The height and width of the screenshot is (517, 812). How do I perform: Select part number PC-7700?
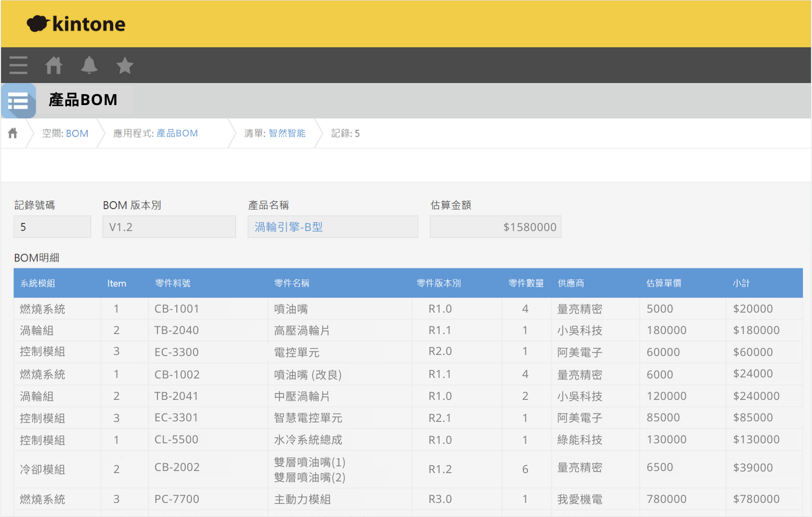click(x=177, y=499)
